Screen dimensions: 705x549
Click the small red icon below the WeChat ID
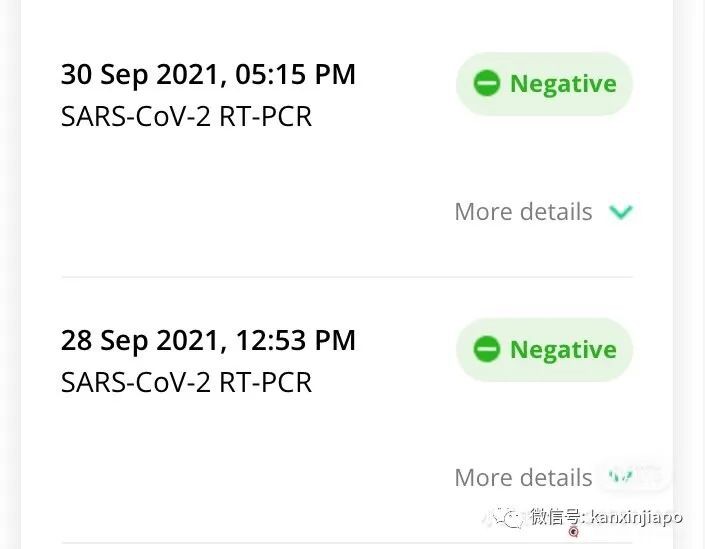[573, 532]
